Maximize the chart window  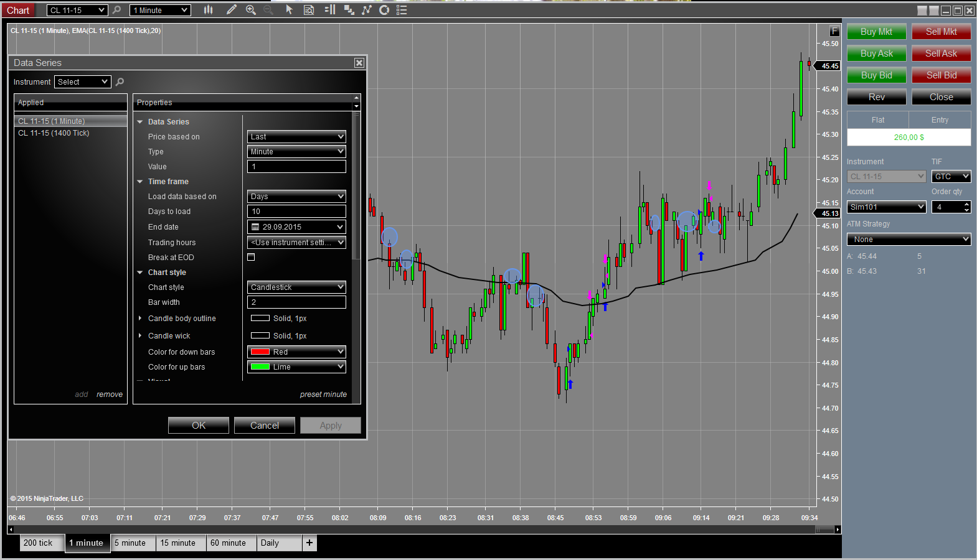958,10
